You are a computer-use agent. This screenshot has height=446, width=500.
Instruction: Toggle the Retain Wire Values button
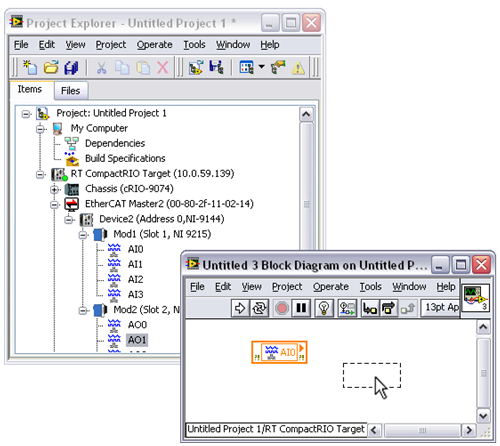coord(347,308)
